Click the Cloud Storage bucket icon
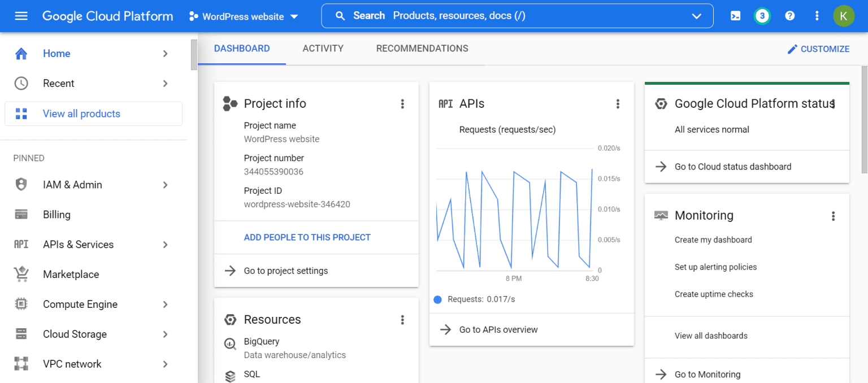This screenshot has height=383, width=868. (21, 334)
